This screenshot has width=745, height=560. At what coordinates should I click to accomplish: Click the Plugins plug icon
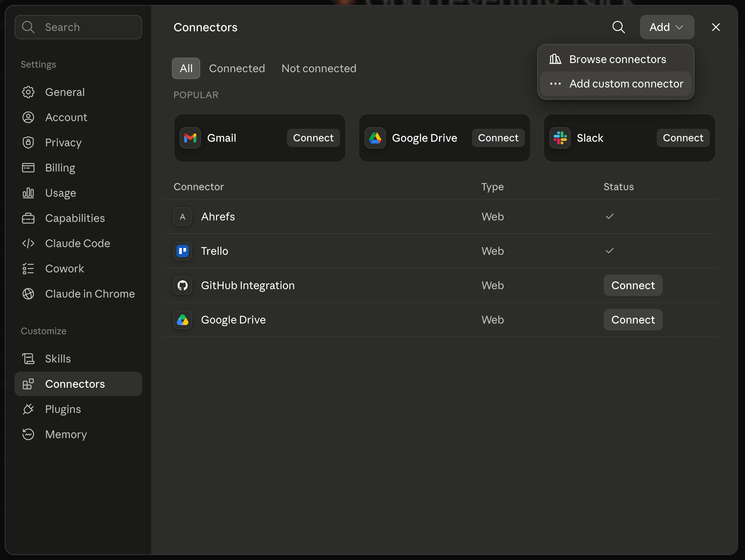pyautogui.click(x=28, y=409)
